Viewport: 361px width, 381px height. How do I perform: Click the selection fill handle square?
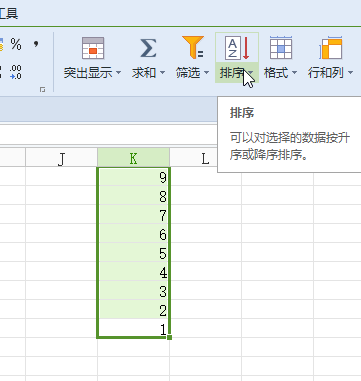pyautogui.click(x=170, y=337)
